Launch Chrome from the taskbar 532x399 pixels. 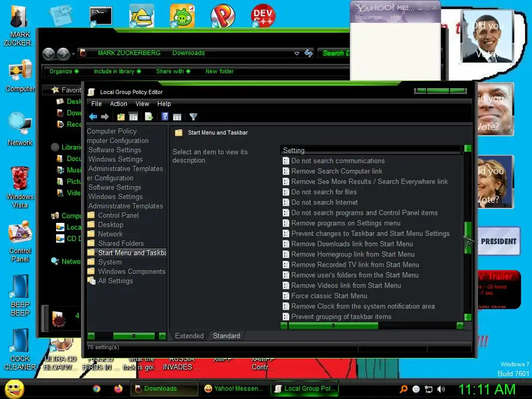[x=97, y=389]
